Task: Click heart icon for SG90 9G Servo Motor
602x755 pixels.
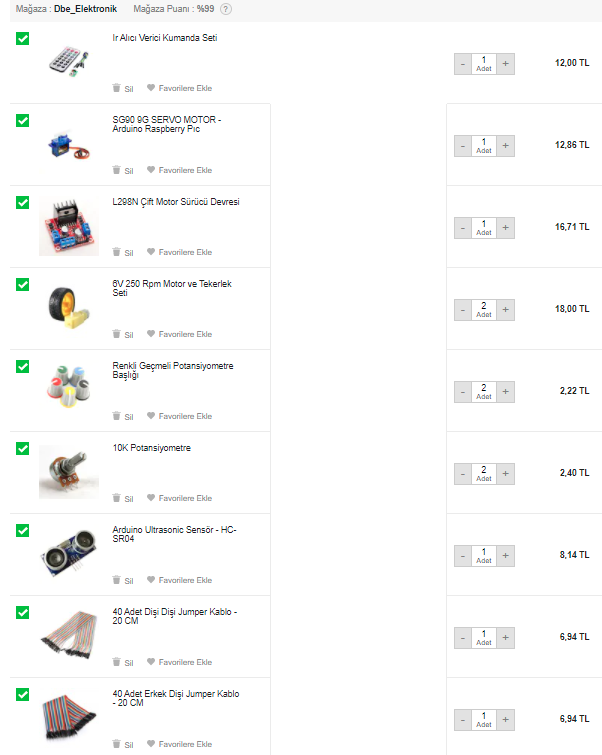Action: 151,170
